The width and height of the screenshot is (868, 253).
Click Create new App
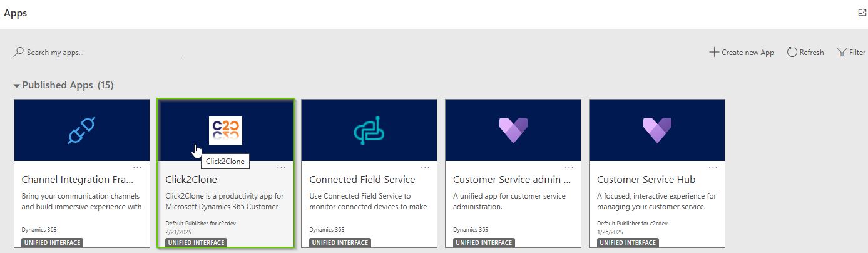coord(742,53)
